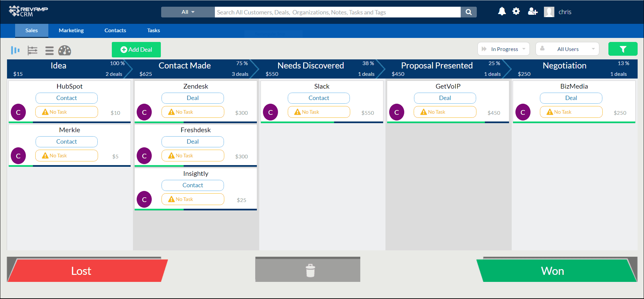644x299 pixels.
Task: Click No Task on GetVoIP card
Action: pos(445,112)
